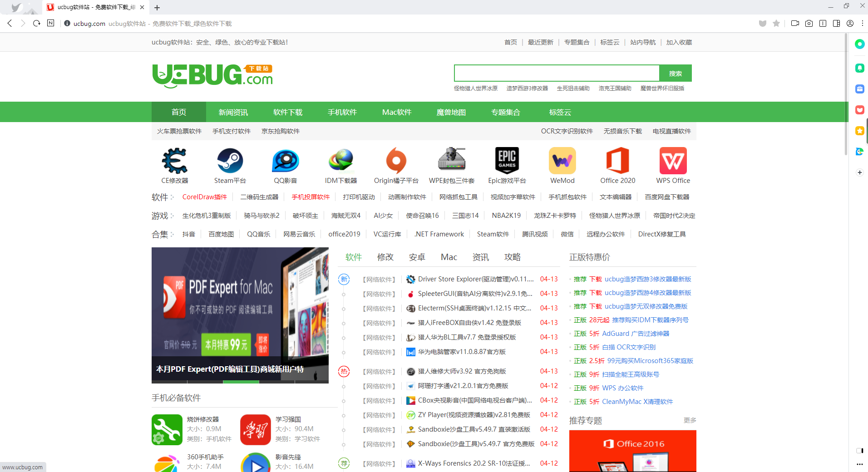Image resolution: width=868 pixels, height=472 pixels.
Task: Open the CorelDraw插件 red link
Action: click(x=205, y=197)
